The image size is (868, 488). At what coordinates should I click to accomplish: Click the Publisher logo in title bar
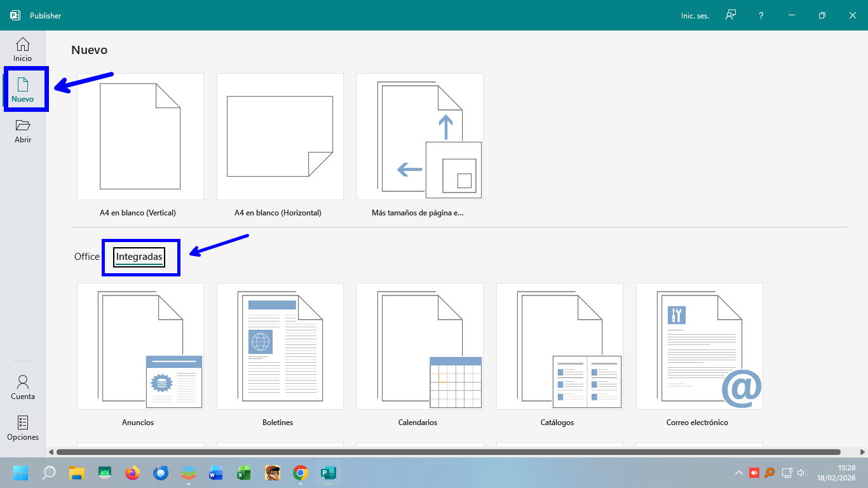pos(15,15)
